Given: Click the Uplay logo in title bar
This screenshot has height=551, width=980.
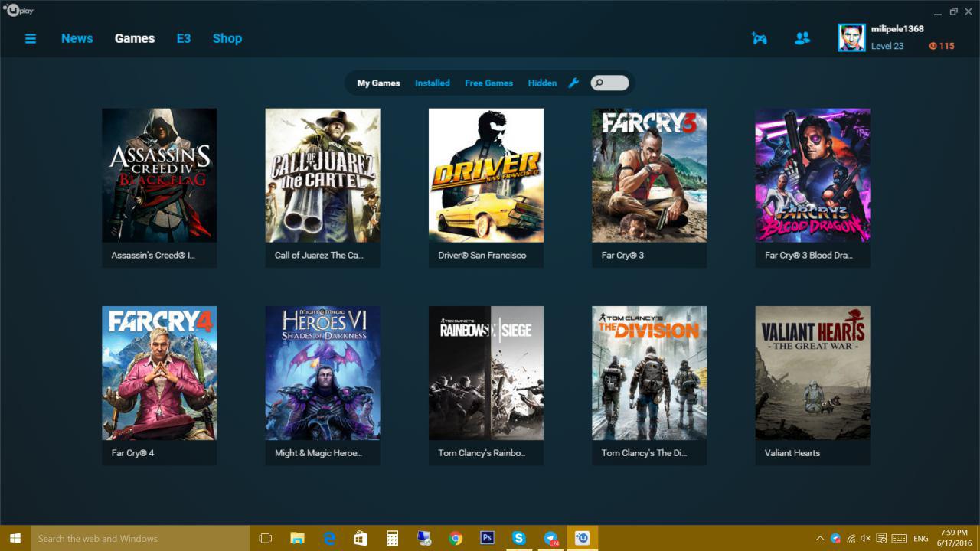Looking at the screenshot, I should click(x=18, y=11).
